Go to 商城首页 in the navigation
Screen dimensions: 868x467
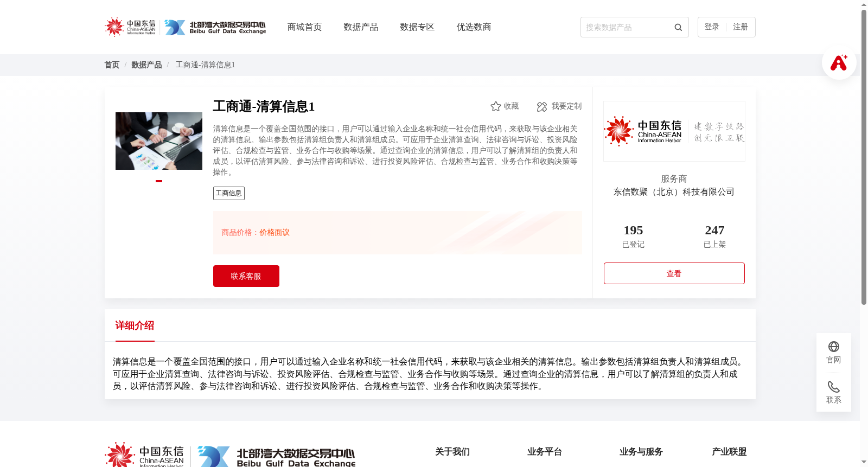304,27
